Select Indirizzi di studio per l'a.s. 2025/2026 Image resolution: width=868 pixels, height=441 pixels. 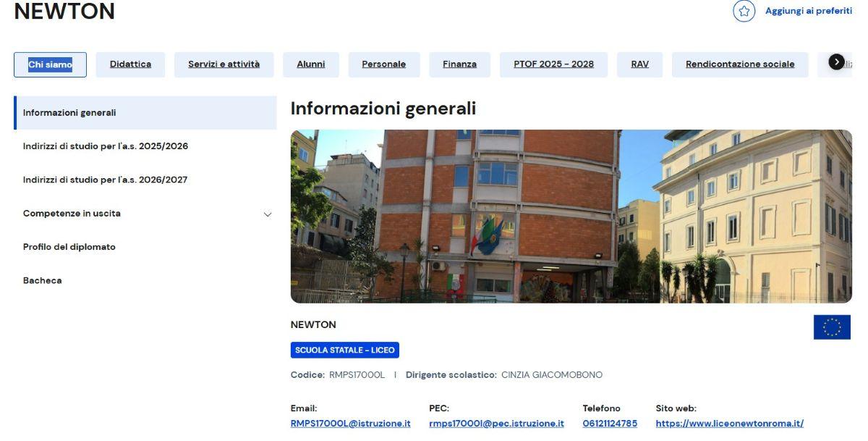pyautogui.click(x=106, y=146)
